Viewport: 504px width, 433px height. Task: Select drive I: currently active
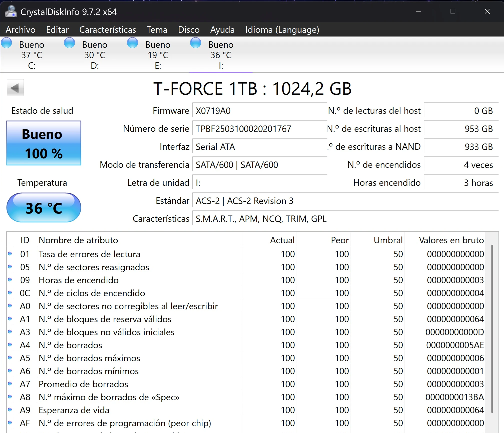point(221,54)
